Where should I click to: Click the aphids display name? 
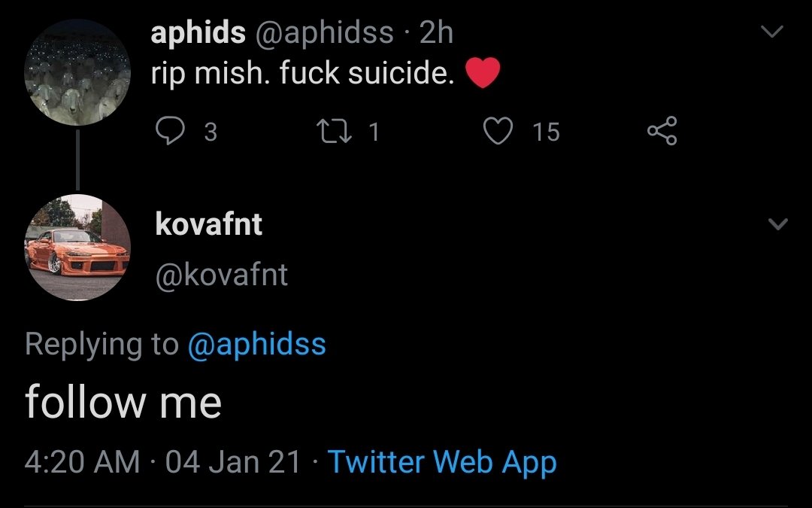point(198,32)
